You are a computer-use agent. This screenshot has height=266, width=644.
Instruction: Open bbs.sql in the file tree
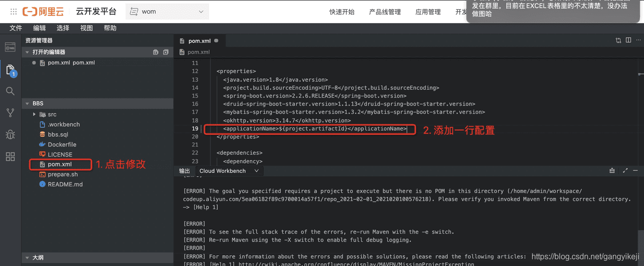58,135
